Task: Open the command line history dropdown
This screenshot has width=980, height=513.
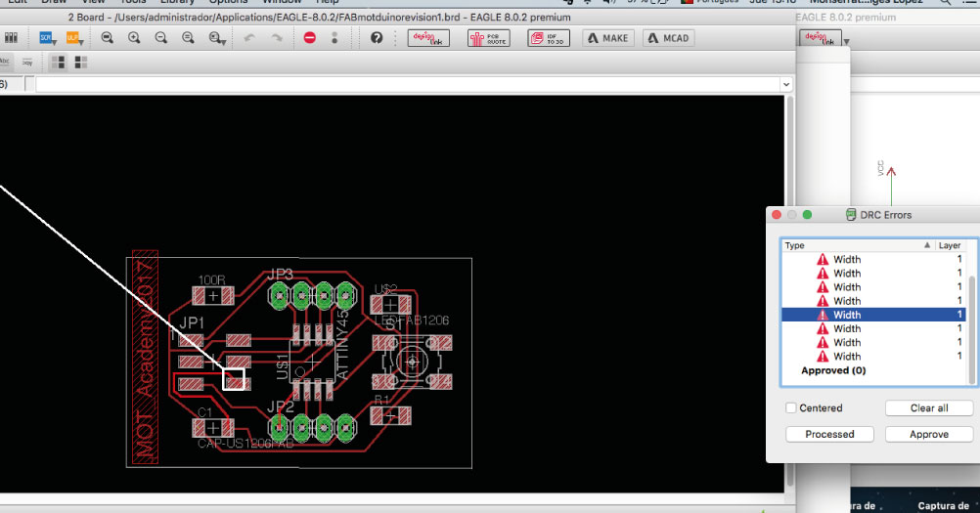Action: (786, 84)
